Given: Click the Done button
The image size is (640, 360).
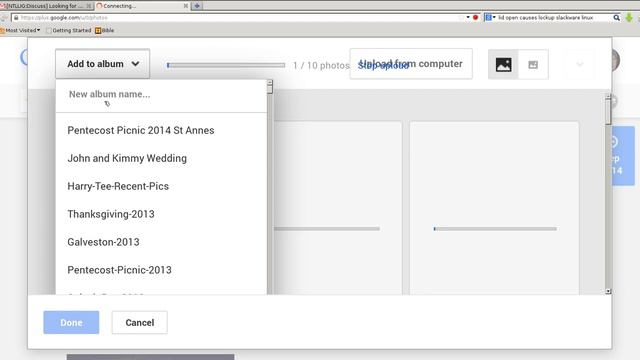Looking at the screenshot, I should (x=71, y=322).
